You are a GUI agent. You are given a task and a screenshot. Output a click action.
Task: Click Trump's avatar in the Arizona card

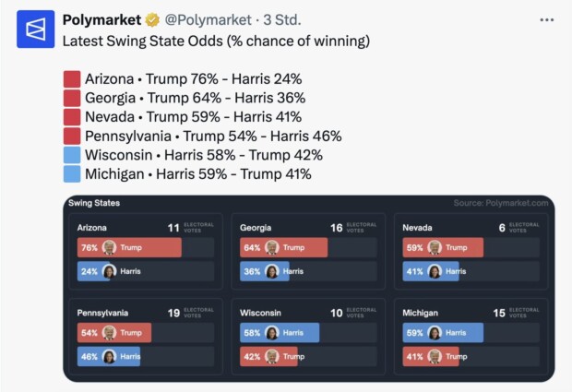[x=109, y=247]
